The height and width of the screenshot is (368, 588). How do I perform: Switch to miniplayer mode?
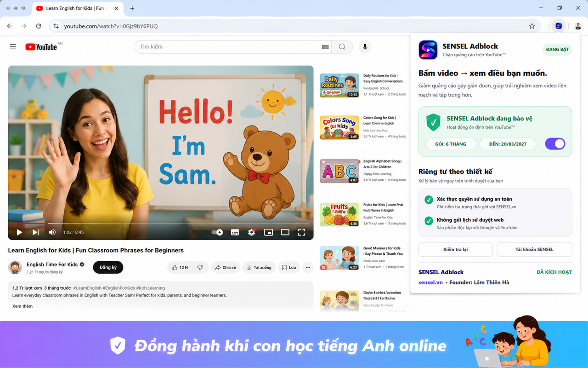pos(268,232)
